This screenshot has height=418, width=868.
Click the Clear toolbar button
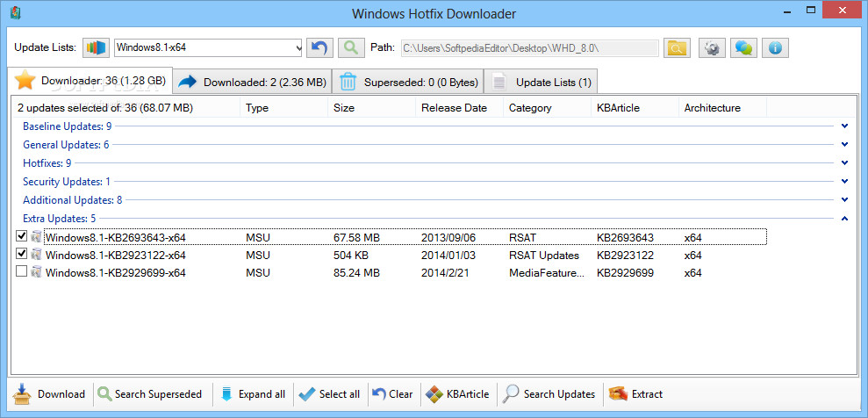[x=392, y=394]
